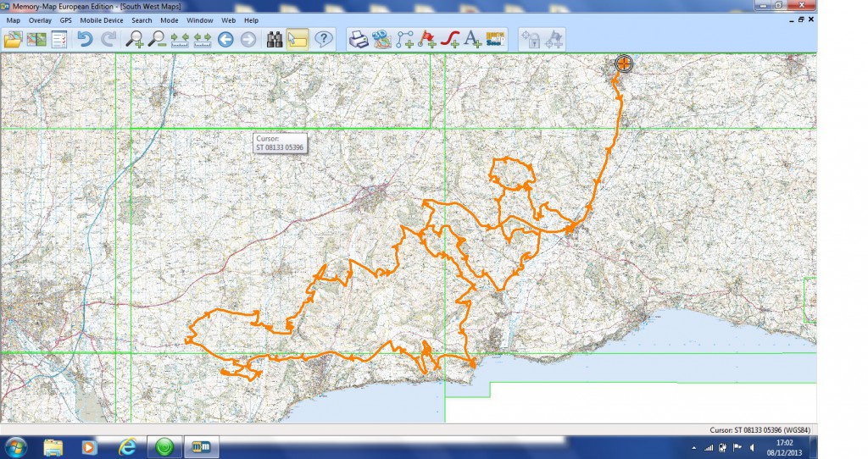This screenshot has width=868, height=459.
Task: Open the Overlay menu
Action: (x=40, y=19)
